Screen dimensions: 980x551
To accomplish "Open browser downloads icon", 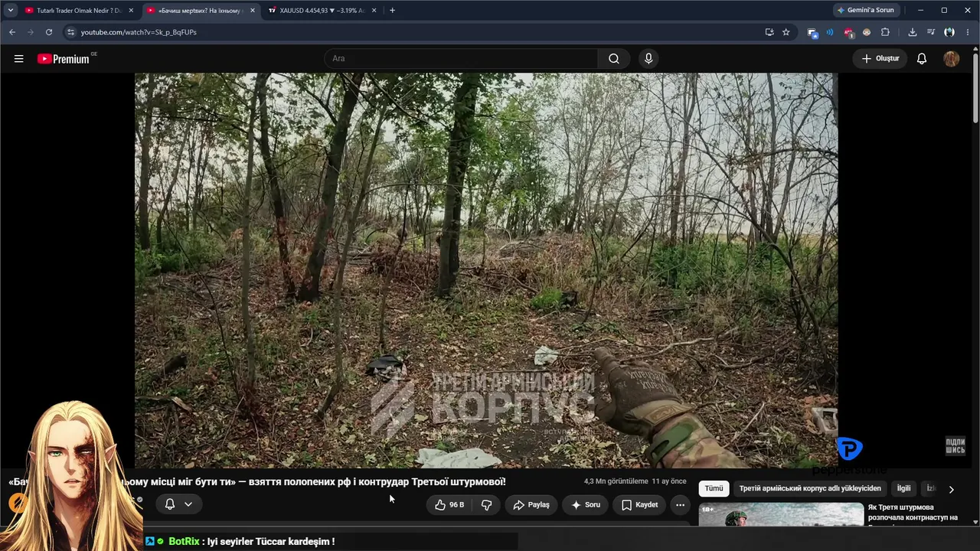I will click(x=912, y=32).
